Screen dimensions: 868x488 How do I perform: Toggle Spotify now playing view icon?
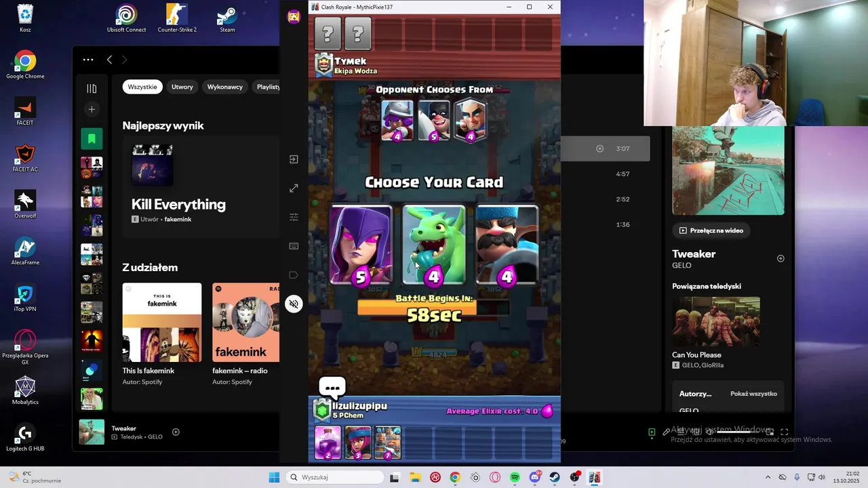[652, 432]
